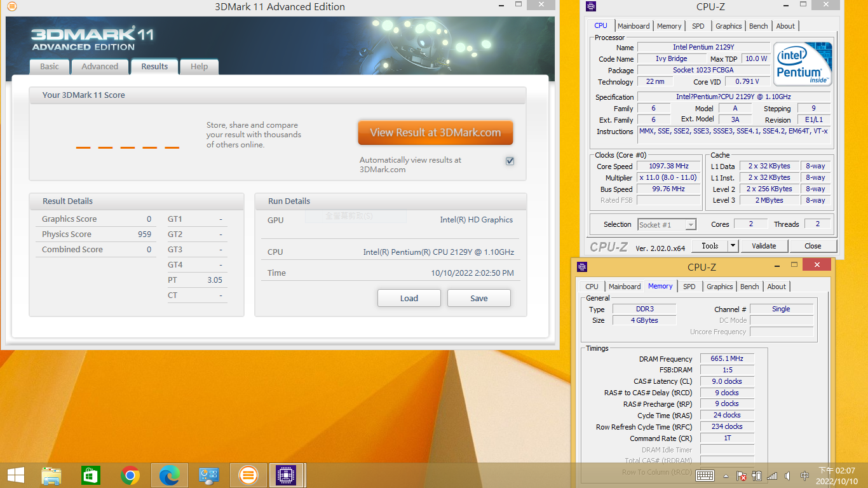
Task: Click the Close button in CPU-Z
Action: (x=813, y=246)
